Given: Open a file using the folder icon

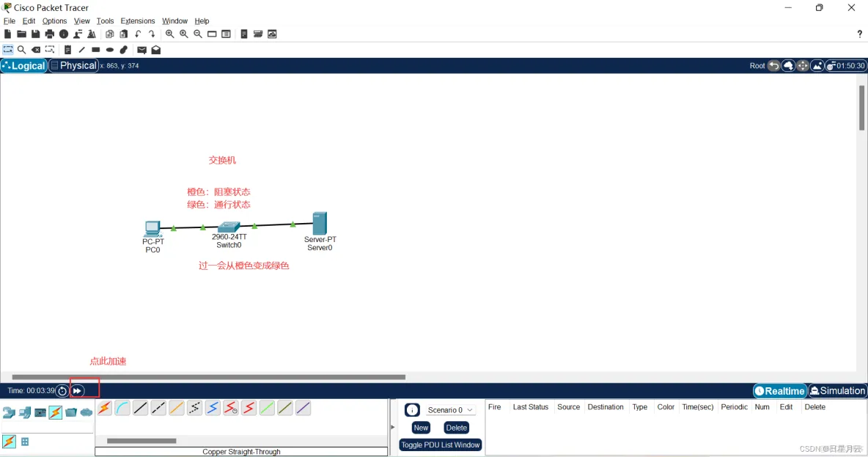Looking at the screenshot, I should [21, 34].
